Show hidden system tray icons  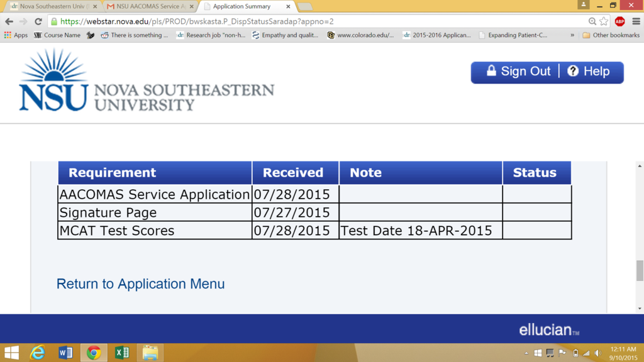tap(526, 353)
